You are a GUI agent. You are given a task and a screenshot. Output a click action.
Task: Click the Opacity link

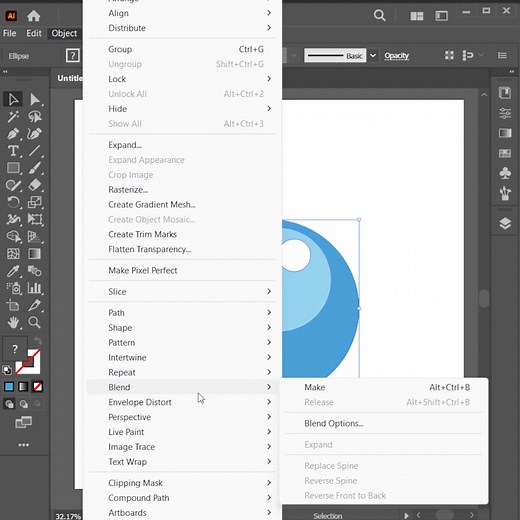pyautogui.click(x=396, y=55)
